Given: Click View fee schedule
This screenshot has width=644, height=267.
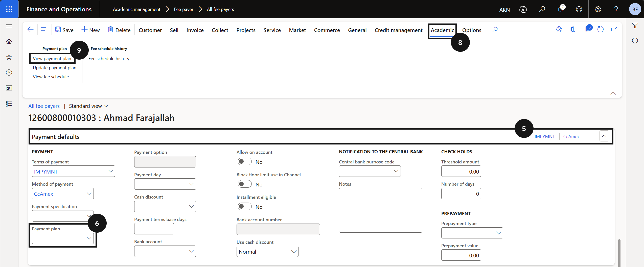Looking at the screenshot, I should tap(51, 77).
